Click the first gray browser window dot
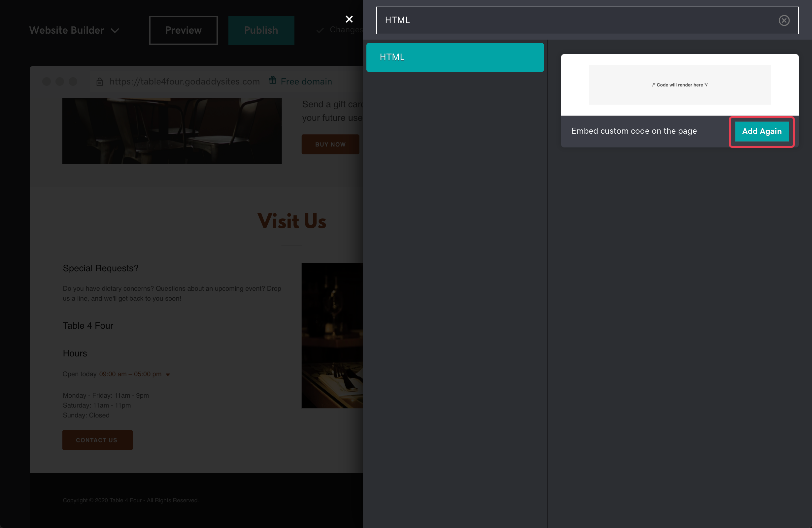 [47, 82]
